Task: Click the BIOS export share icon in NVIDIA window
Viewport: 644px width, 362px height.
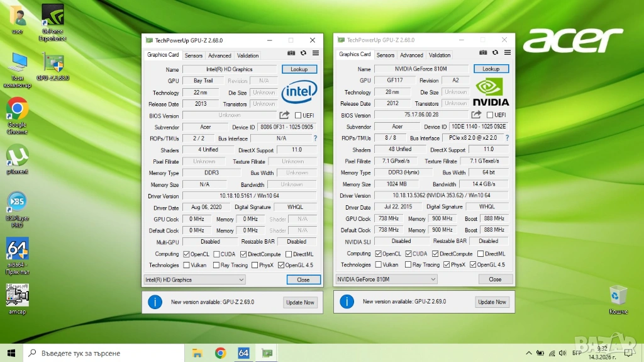Action: click(x=476, y=115)
